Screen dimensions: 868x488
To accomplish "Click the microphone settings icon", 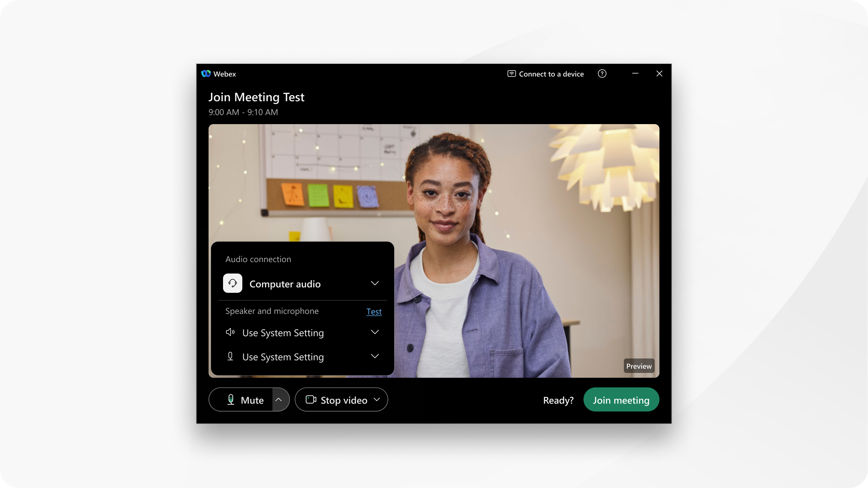I will click(x=280, y=400).
